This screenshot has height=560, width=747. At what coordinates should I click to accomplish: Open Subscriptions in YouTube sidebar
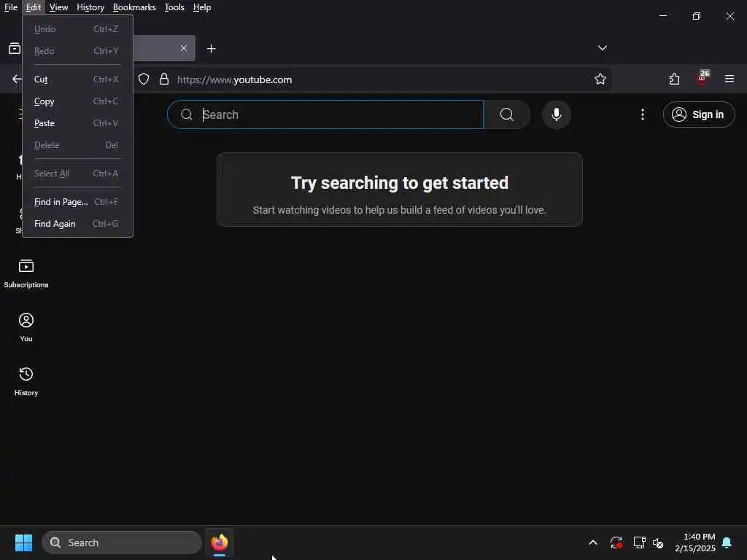[26, 274]
